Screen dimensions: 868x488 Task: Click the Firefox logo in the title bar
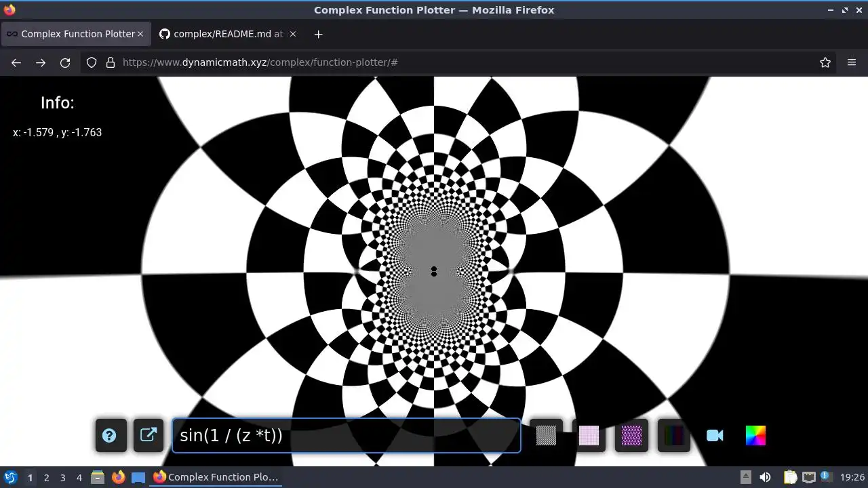pyautogui.click(x=9, y=10)
